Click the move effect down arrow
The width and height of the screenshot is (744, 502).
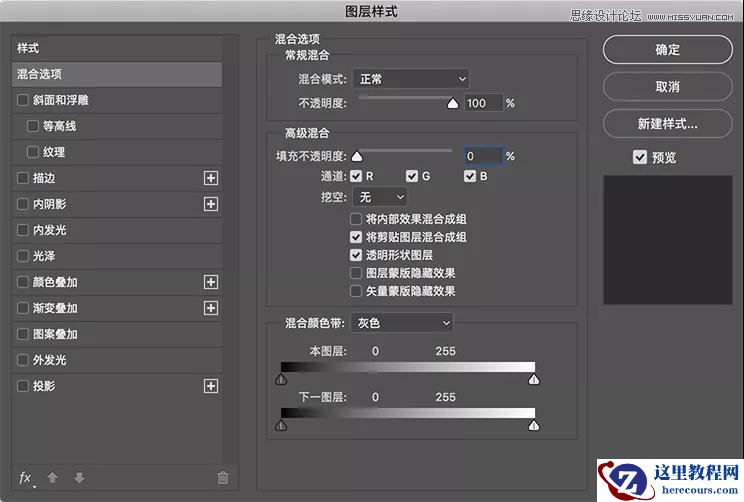point(79,477)
